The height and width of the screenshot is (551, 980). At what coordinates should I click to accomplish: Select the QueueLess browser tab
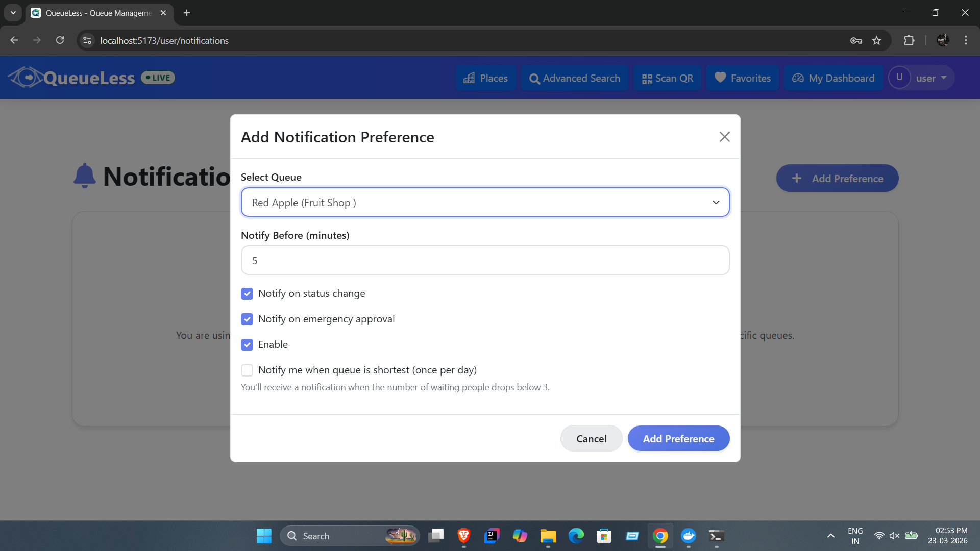(x=99, y=13)
